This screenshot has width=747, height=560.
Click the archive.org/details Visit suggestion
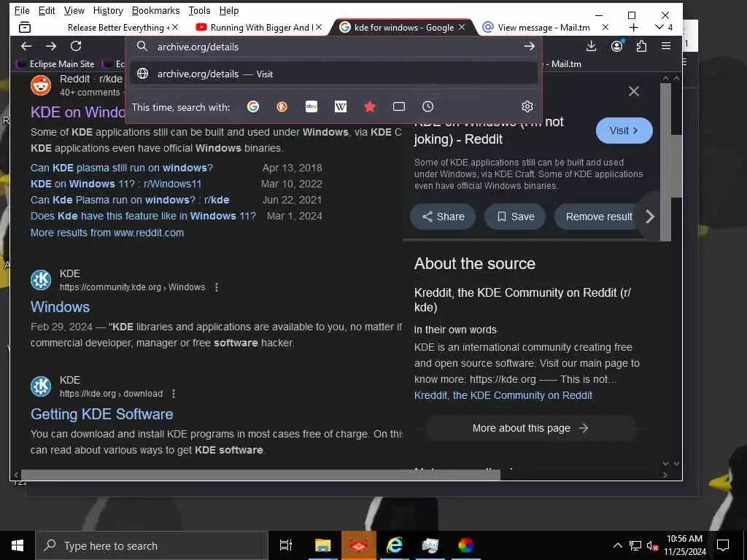coord(333,74)
